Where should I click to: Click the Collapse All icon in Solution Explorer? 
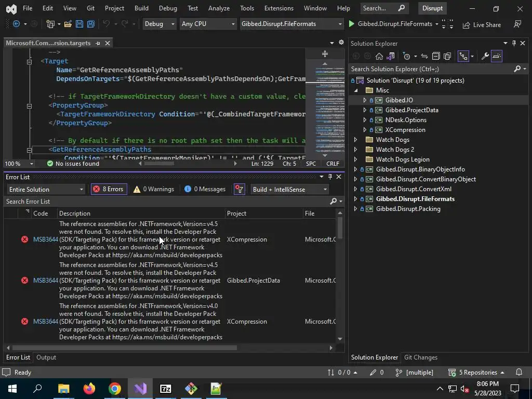click(436, 56)
